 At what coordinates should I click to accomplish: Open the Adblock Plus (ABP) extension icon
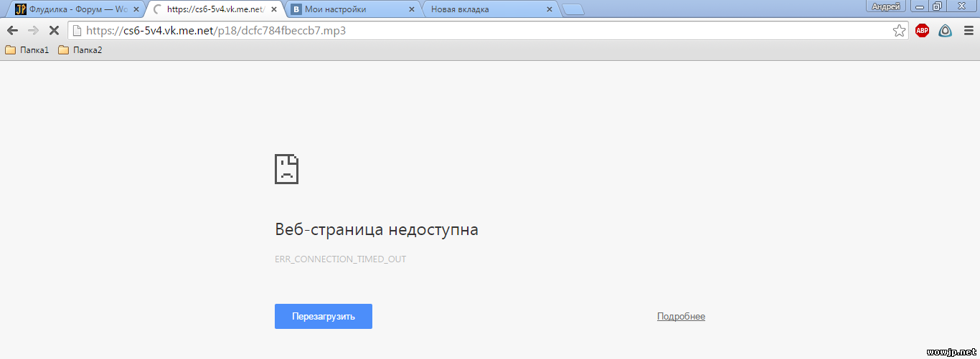[x=922, y=31]
